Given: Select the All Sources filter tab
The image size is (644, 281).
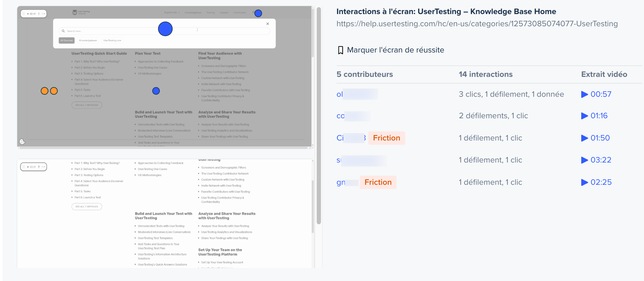Looking at the screenshot, I should pos(66,41).
